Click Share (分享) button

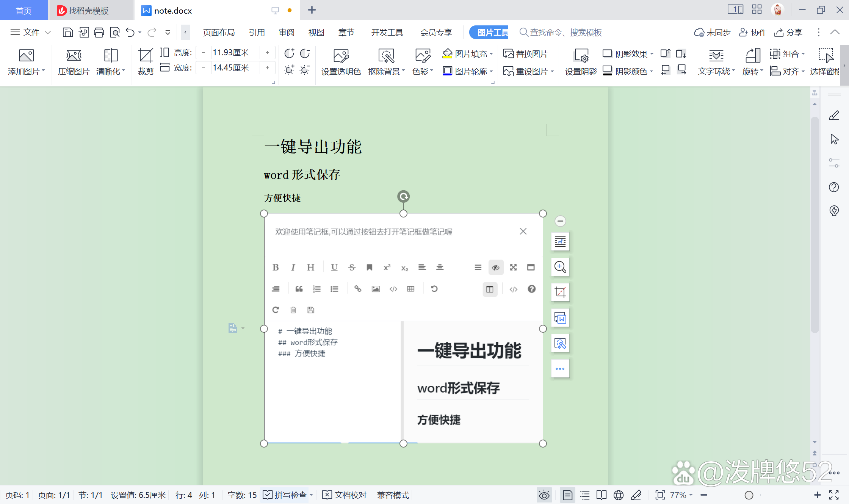click(x=788, y=33)
